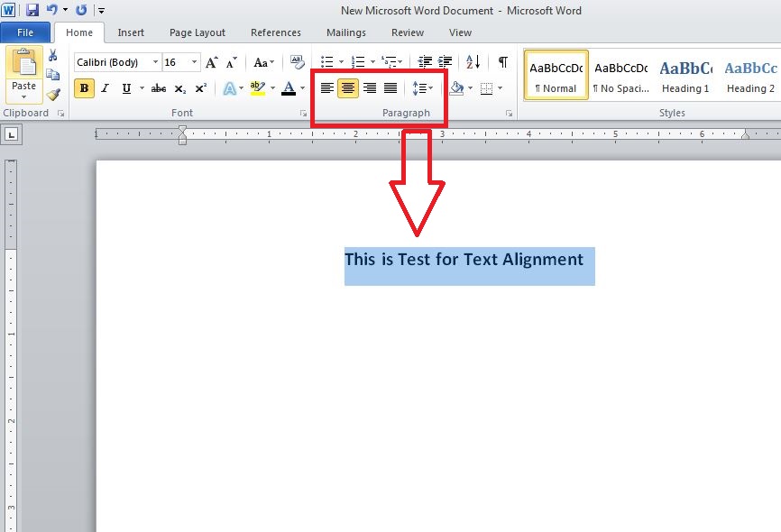
Task: Apply subscript formatting
Action: click(179, 87)
